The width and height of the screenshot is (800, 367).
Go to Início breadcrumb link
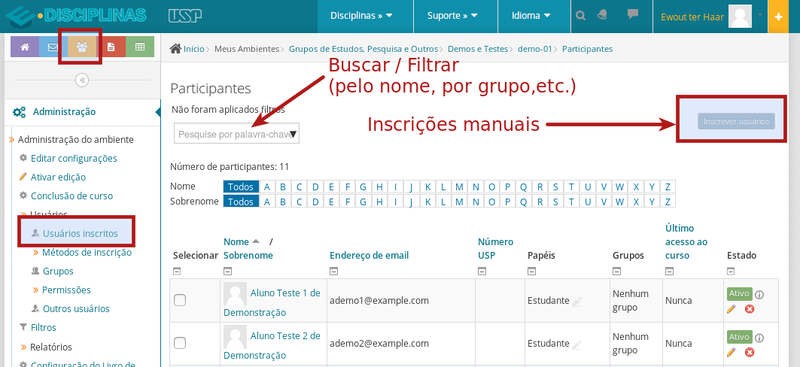pos(193,49)
